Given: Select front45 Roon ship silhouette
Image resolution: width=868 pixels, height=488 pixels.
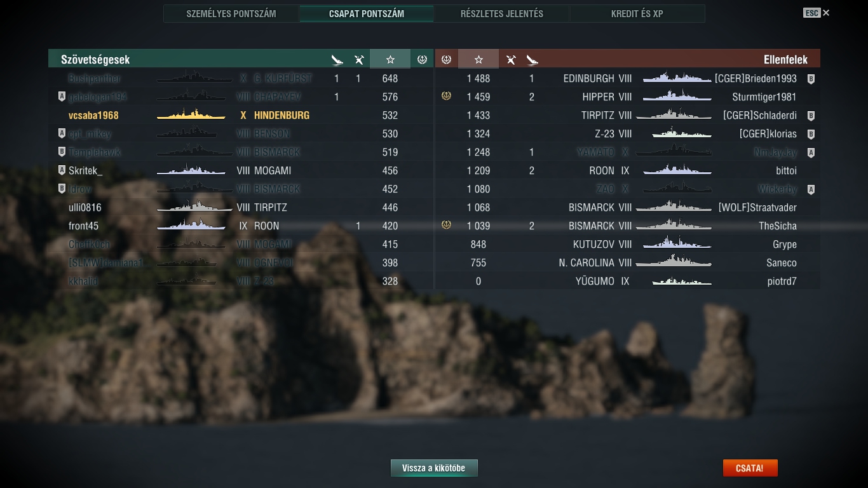Looking at the screenshot, I should [x=191, y=226].
